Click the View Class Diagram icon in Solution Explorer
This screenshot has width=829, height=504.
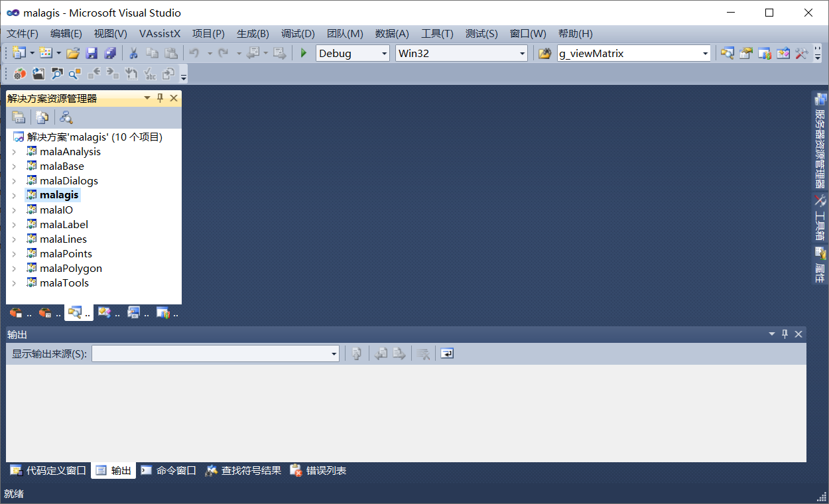point(66,117)
